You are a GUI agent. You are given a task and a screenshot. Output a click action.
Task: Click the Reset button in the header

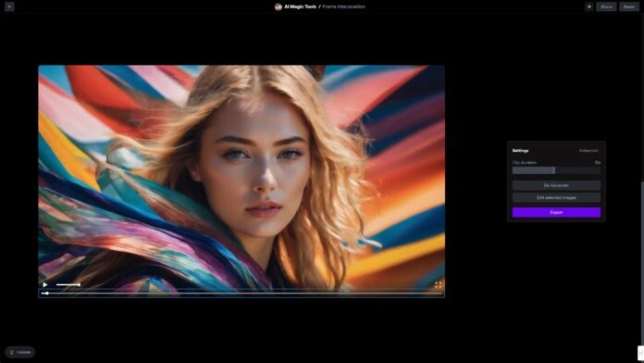click(629, 6)
